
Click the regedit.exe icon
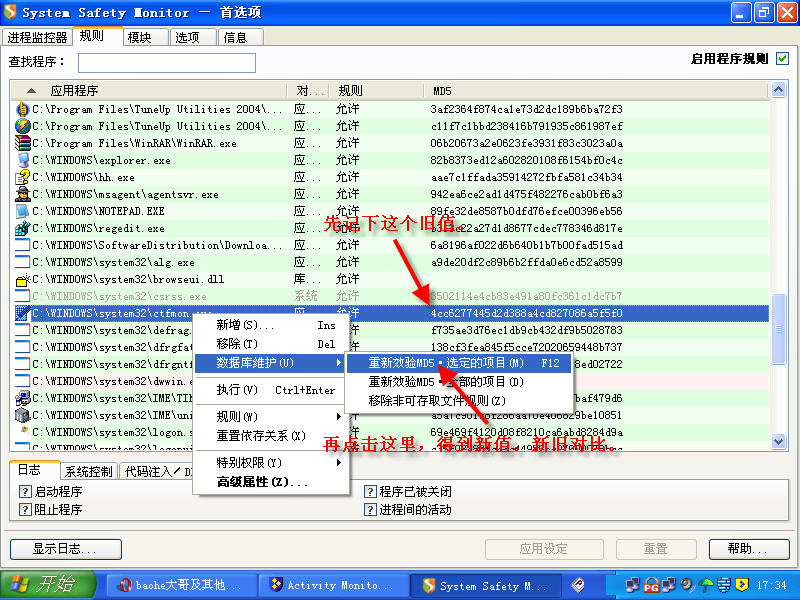[x=22, y=228]
